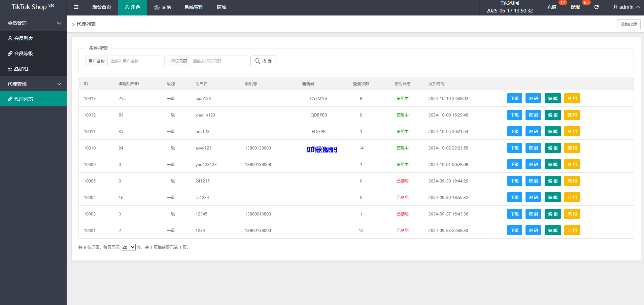Select 代理列表 in sidebar
Image resolution: width=644 pixels, height=305 pixels.
33,99
